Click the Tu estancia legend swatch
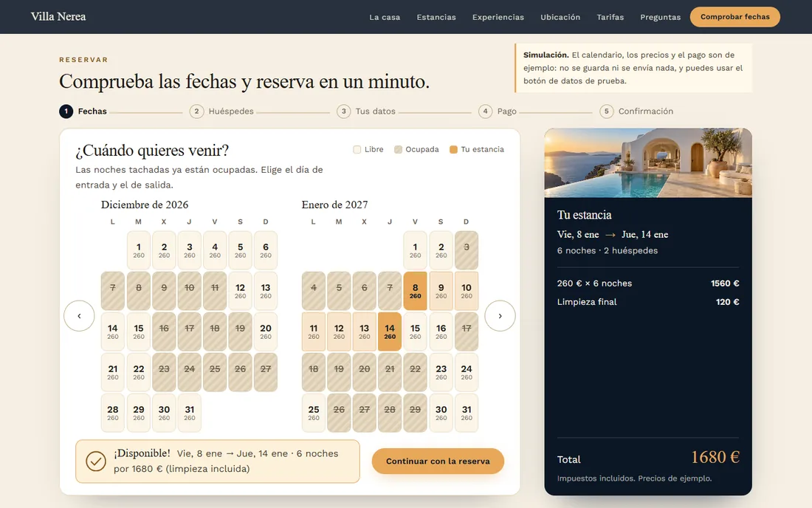 [x=453, y=150]
